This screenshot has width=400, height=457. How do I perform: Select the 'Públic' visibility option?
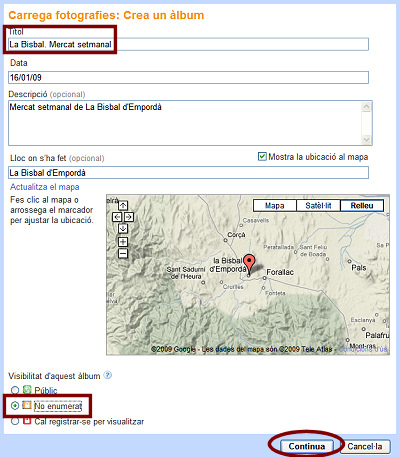click(15, 390)
